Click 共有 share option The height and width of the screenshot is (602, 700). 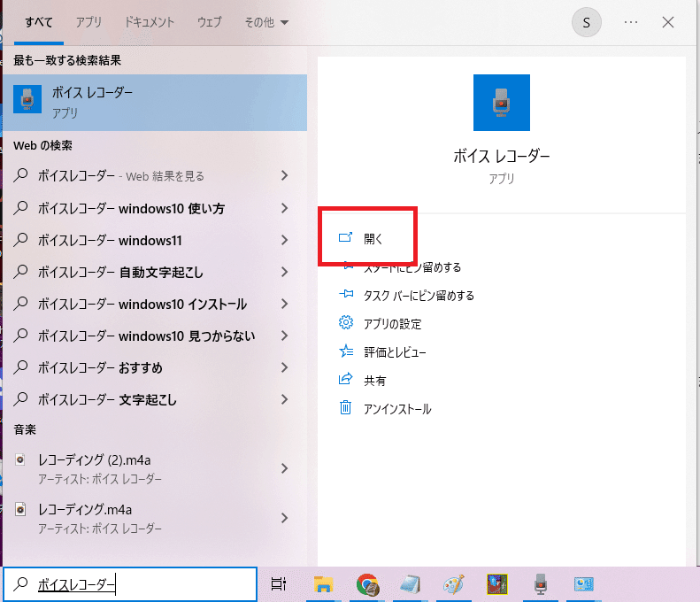tap(374, 381)
